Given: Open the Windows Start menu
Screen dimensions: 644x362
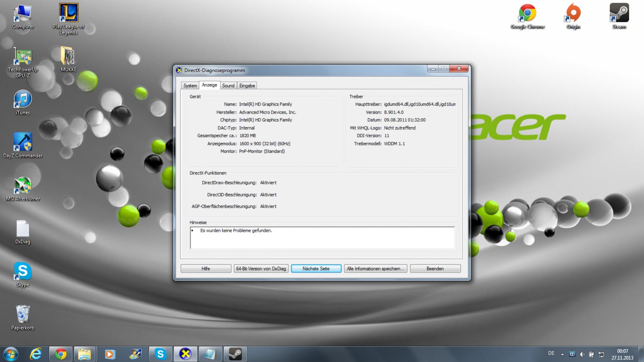Looking at the screenshot, I should (10, 354).
